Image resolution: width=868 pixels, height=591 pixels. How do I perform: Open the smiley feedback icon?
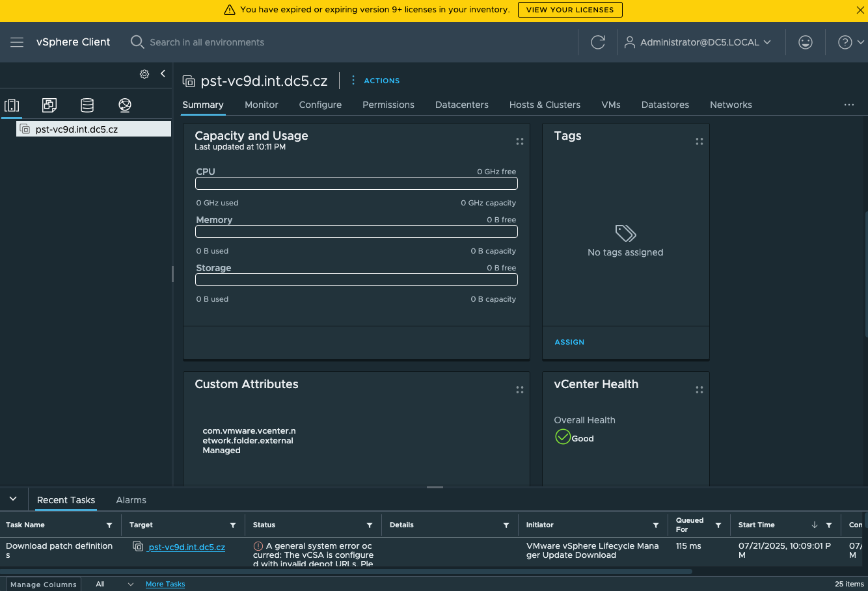tap(806, 42)
